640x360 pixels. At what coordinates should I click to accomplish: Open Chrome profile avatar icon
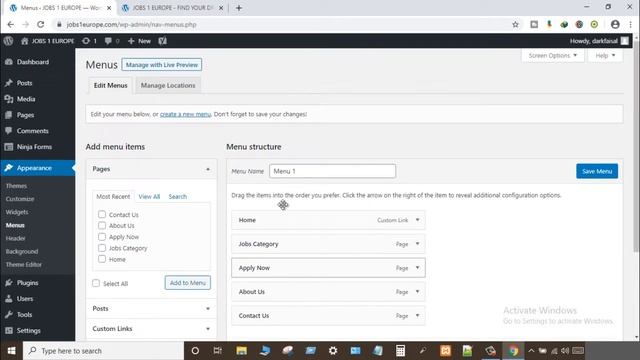pos(615,24)
